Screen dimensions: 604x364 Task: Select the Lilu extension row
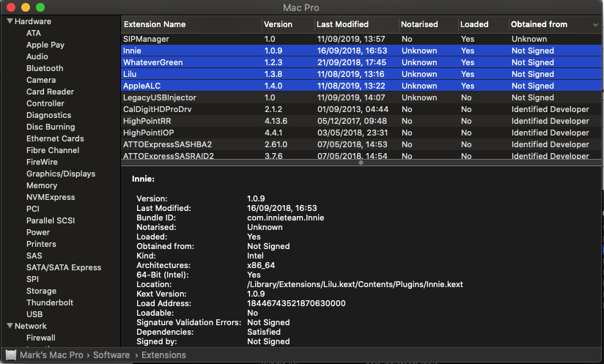click(x=361, y=74)
